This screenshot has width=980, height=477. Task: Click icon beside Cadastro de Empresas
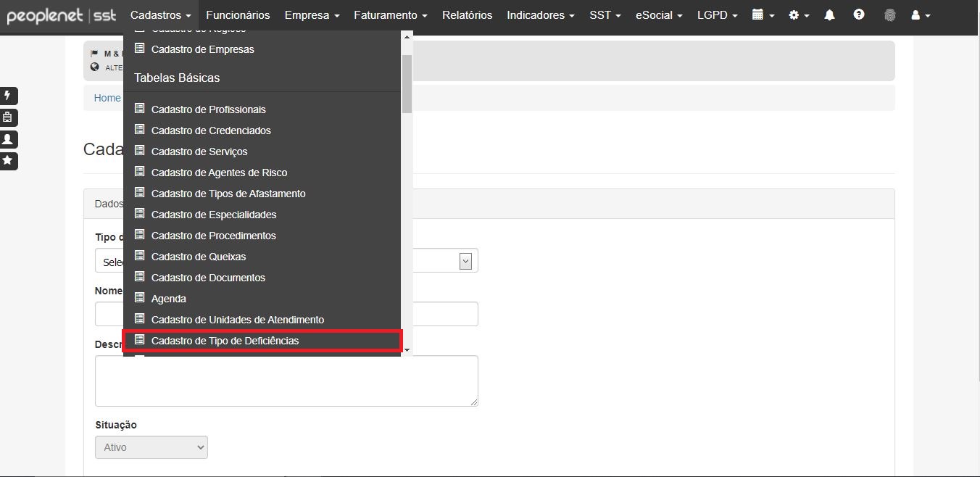tap(140, 49)
